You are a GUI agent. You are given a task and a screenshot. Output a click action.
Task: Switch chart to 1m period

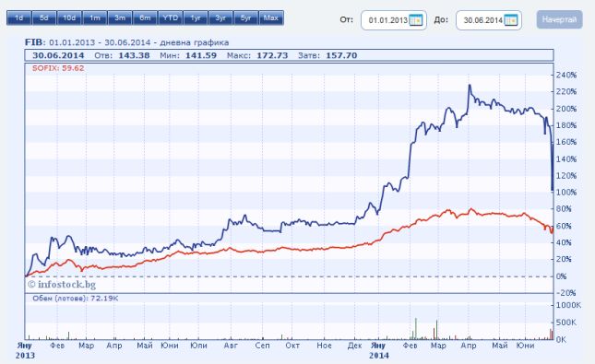pyautogui.click(x=94, y=18)
